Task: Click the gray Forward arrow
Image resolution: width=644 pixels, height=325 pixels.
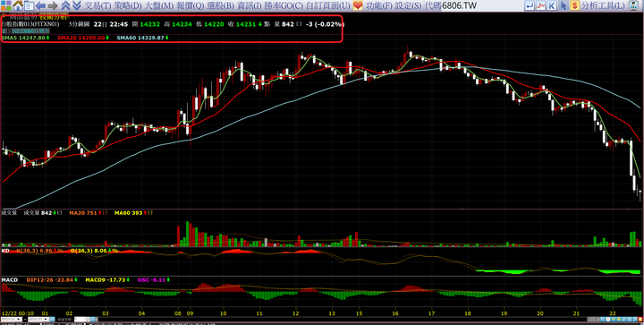Action: pyautogui.click(x=53, y=5)
